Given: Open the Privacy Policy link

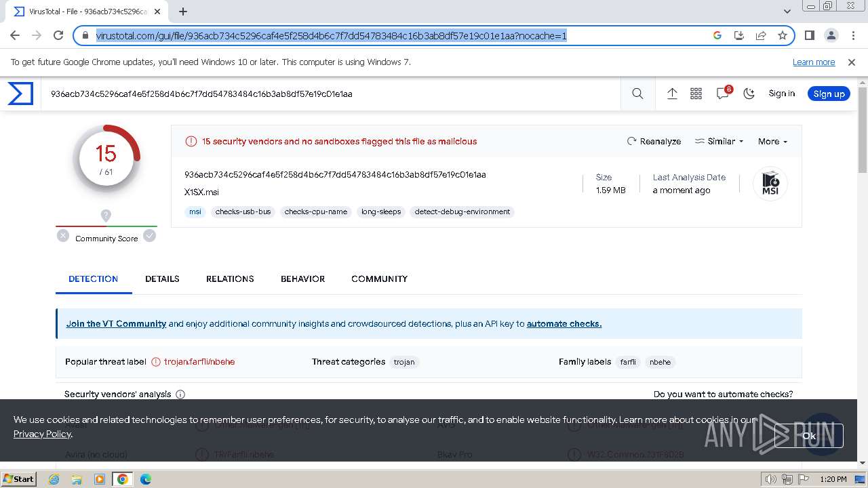Looking at the screenshot, I should pos(42,434).
